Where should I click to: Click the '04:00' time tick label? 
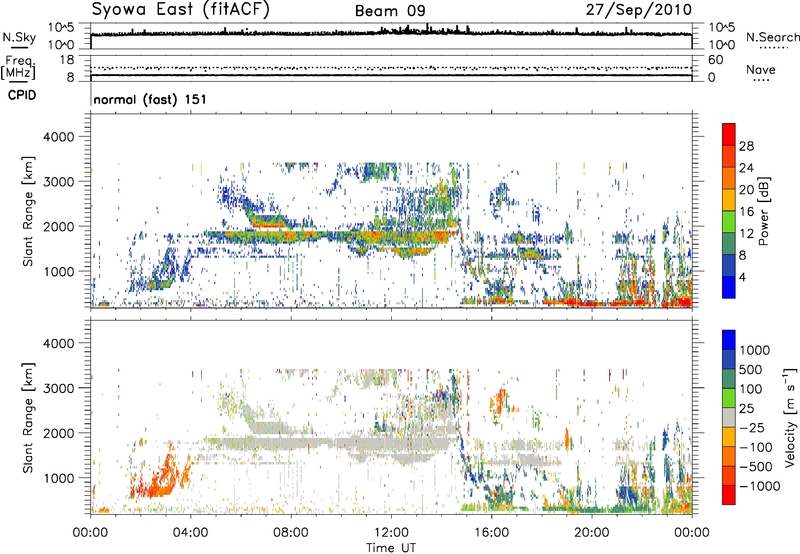tap(191, 533)
